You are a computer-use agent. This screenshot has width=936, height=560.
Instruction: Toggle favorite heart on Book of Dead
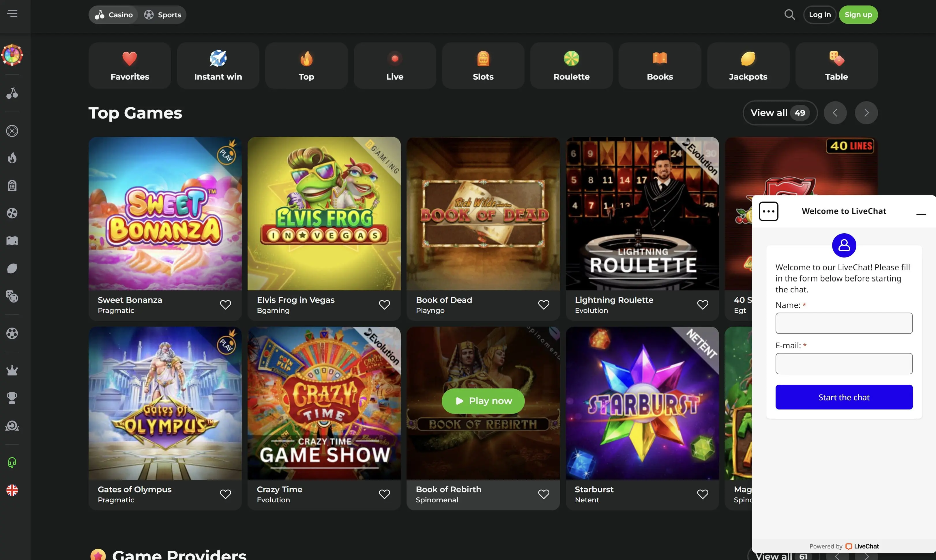(543, 305)
